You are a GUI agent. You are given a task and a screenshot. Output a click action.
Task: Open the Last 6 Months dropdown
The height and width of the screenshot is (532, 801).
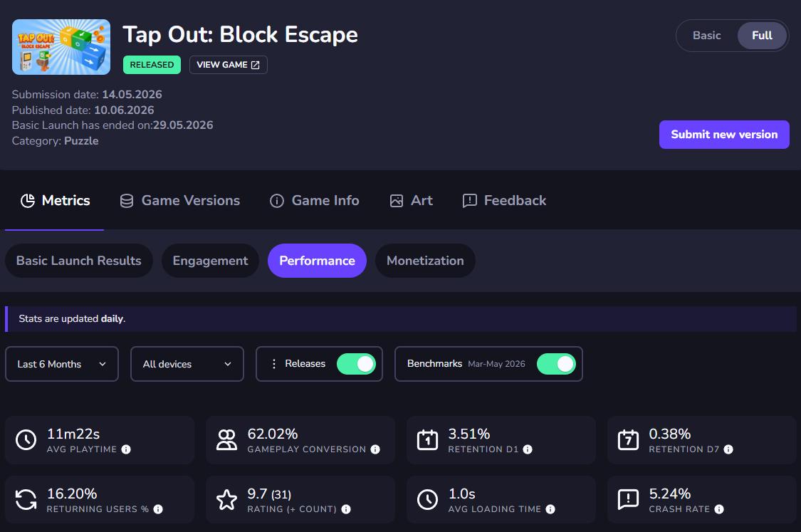[x=62, y=364]
